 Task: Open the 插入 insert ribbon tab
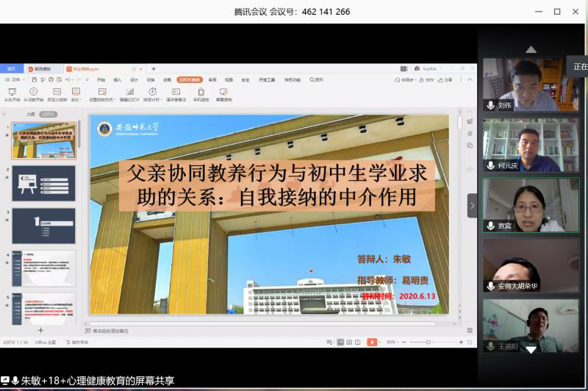(x=117, y=79)
